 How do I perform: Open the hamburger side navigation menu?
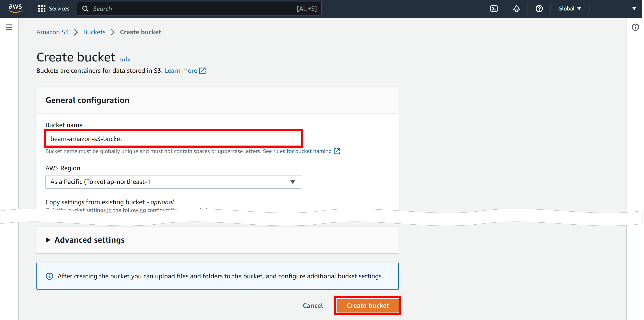pyautogui.click(x=9, y=27)
